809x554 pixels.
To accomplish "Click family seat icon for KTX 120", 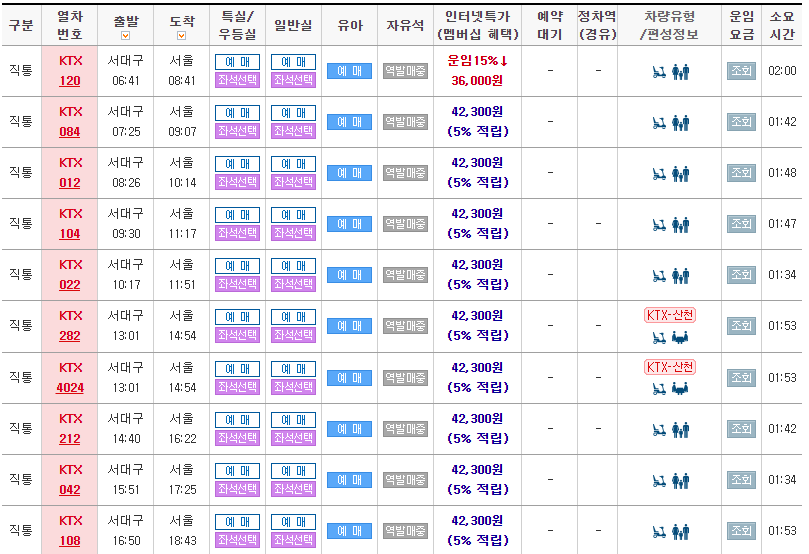I will pos(681,72).
